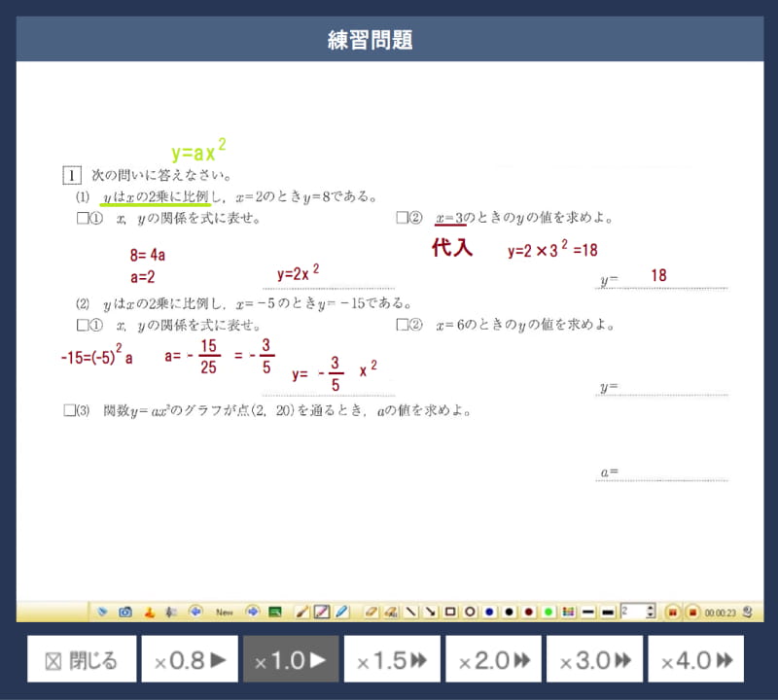Click the pen width number field
The height and width of the screenshot is (700, 778).
[x=632, y=612]
